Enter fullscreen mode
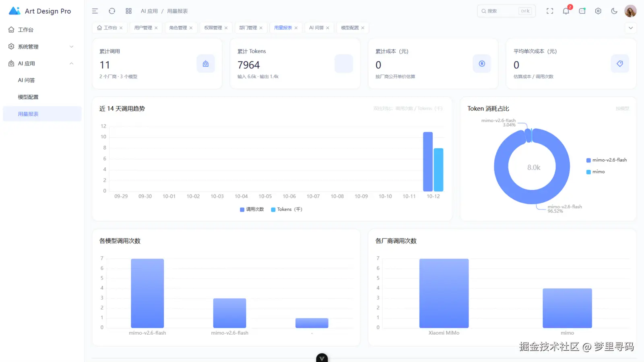The width and height of the screenshot is (644, 362). click(x=550, y=11)
